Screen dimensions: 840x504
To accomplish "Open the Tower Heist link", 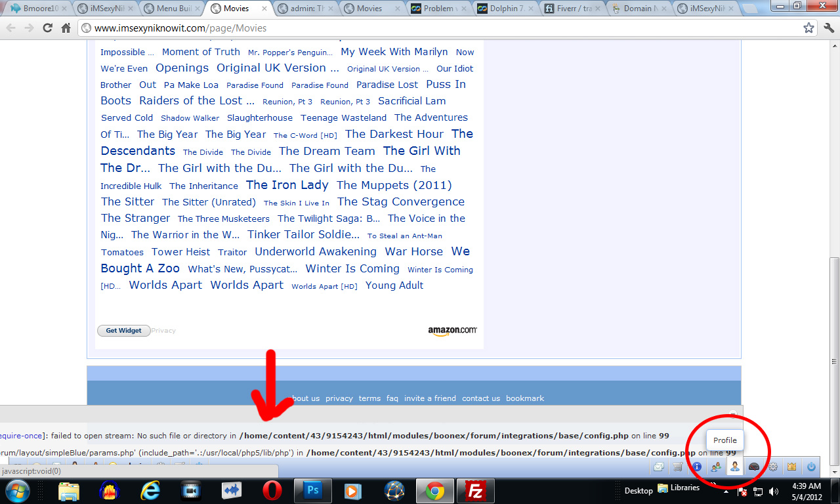I will tap(181, 252).
